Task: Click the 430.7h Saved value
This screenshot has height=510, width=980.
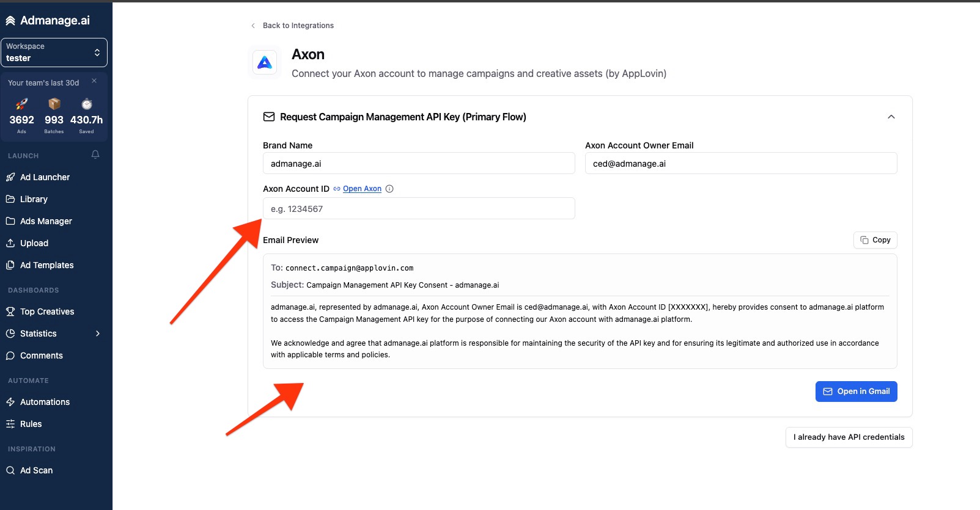Action: (x=87, y=120)
